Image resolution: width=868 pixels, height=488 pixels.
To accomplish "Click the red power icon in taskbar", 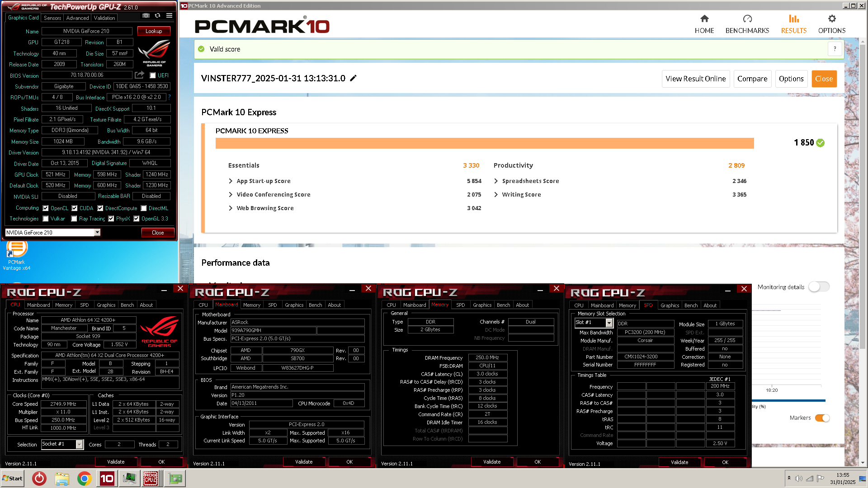I will click(39, 479).
